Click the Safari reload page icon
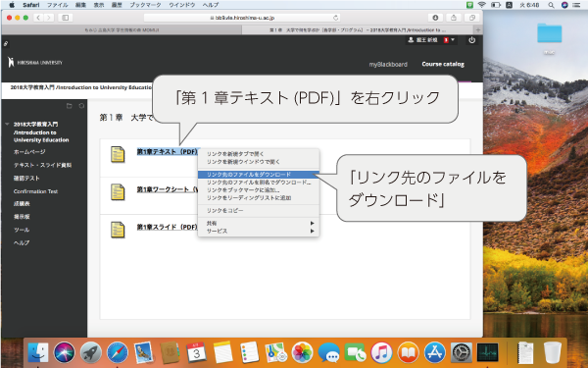Image resolution: width=588 pixels, height=368 pixels. (335, 18)
